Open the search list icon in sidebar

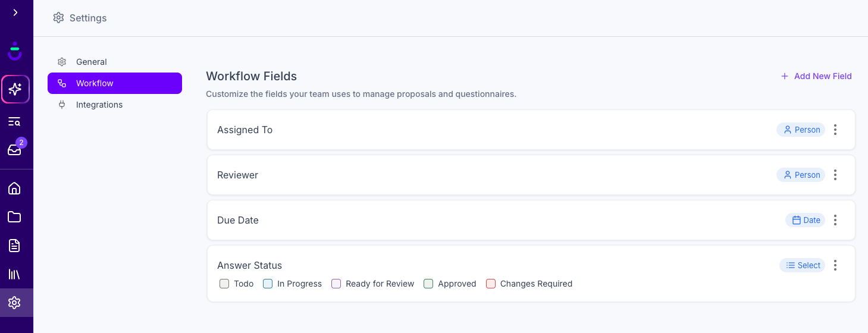15,122
